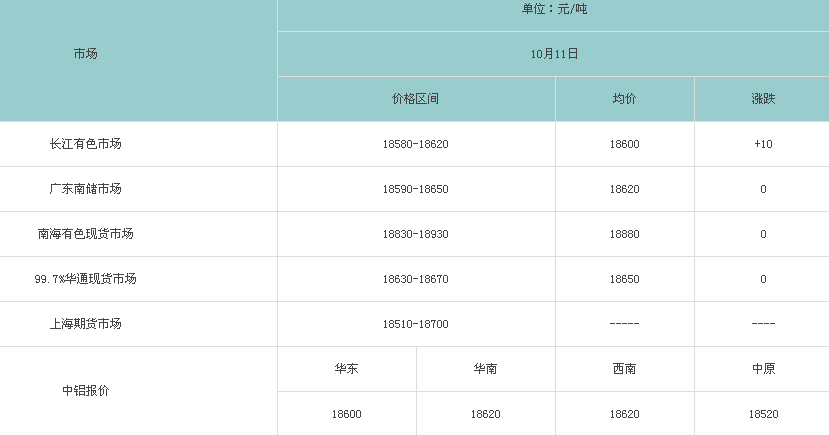This screenshot has width=829, height=435.
Task: Click the 华东 region header
Action: [x=346, y=369]
